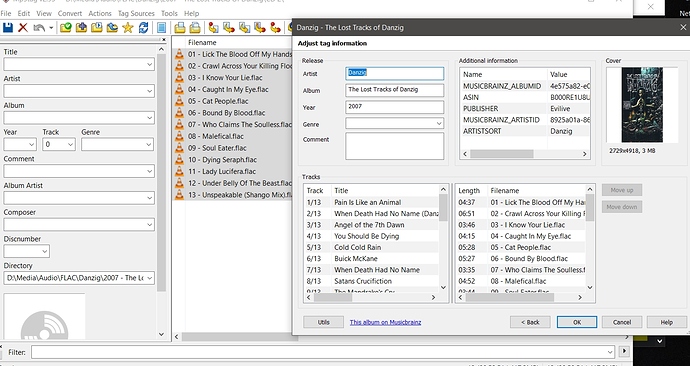Open the File menu
This screenshot has width=690, height=366.
[x=6, y=14]
